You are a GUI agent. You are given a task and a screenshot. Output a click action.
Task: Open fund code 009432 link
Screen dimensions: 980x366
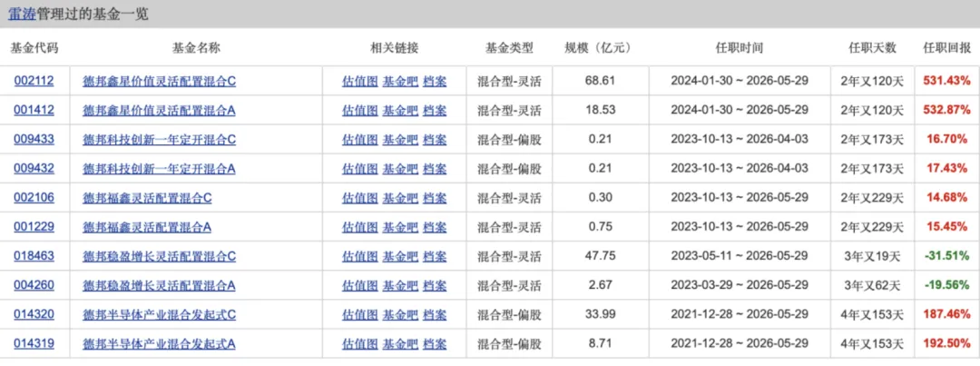click(x=34, y=168)
